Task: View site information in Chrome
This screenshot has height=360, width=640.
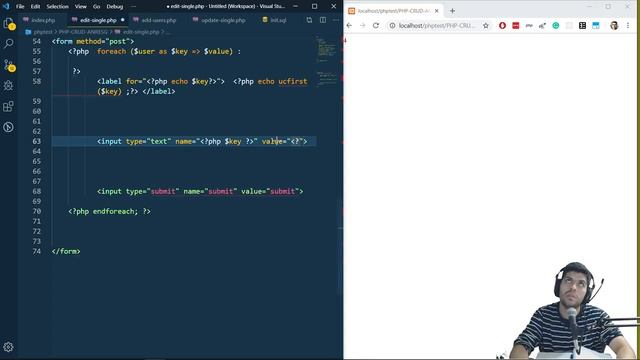Action: tap(392, 25)
